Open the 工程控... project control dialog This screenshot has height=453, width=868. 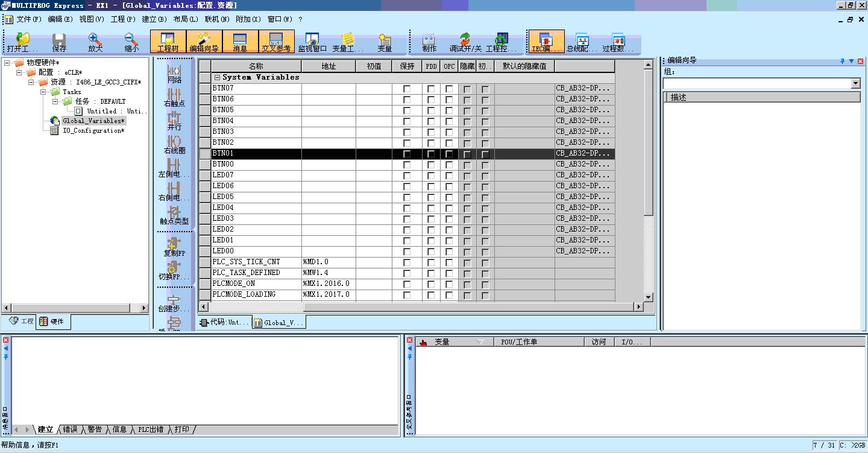[x=502, y=42]
